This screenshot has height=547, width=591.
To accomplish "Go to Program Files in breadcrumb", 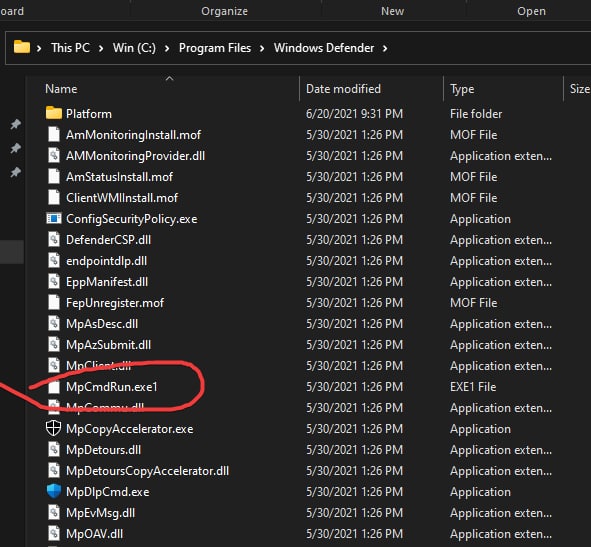I will pos(215,48).
